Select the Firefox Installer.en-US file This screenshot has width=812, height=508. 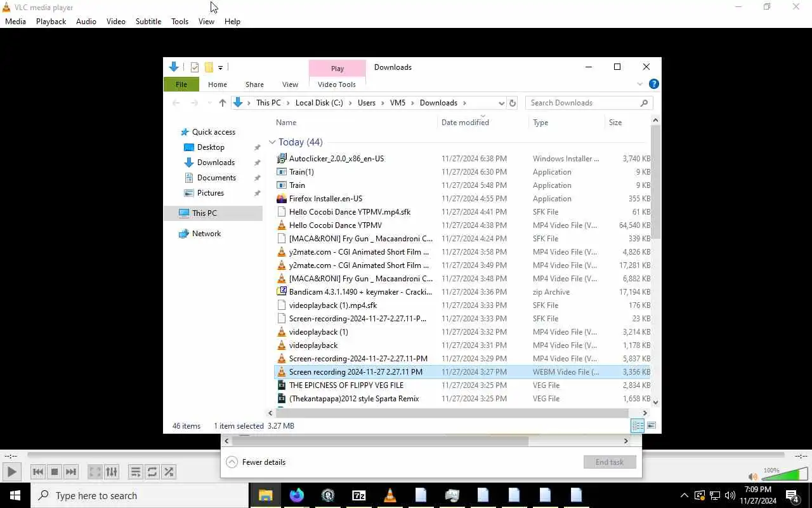point(325,199)
